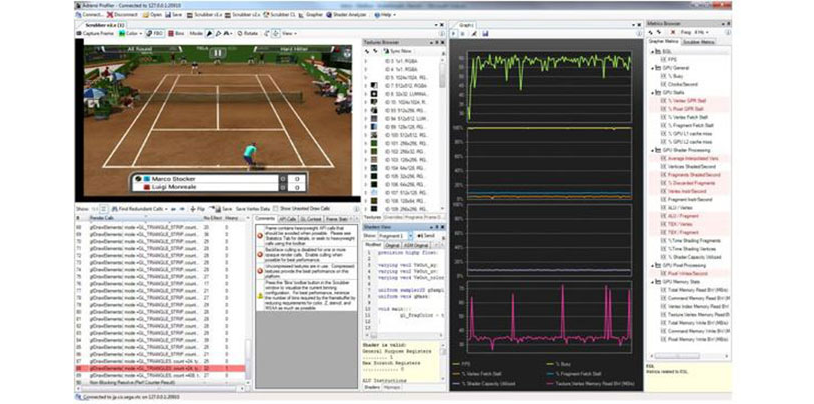Pause the game preview playback
This screenshot has width=814, height=404.
[218, 52]
